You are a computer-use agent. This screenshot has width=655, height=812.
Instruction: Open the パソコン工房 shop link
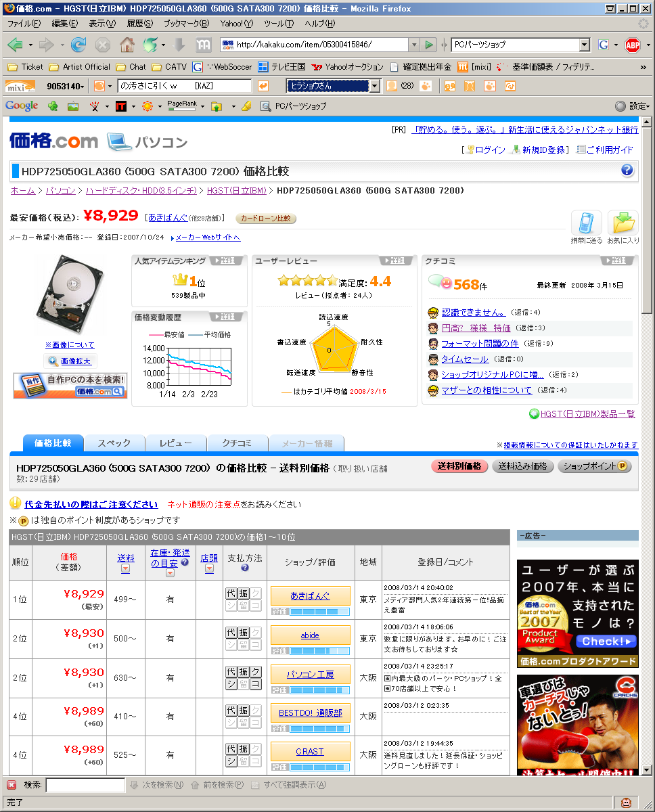311,674
